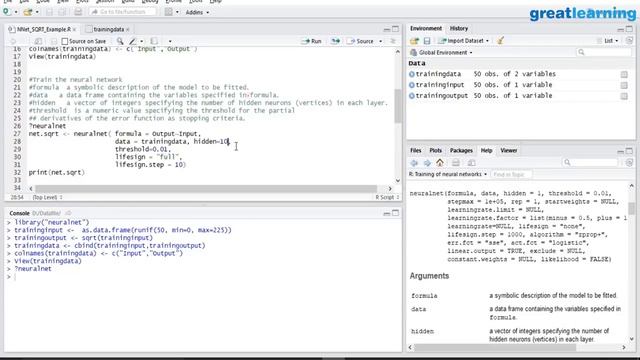
Task: Maximize the Console pane
Action: (396, 213)
